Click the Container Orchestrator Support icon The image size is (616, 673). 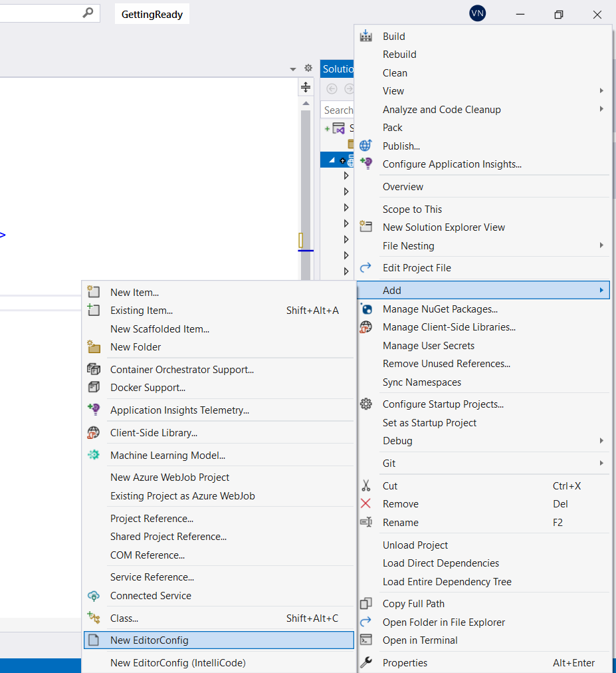pyautogui.click(x=94, y=368)
